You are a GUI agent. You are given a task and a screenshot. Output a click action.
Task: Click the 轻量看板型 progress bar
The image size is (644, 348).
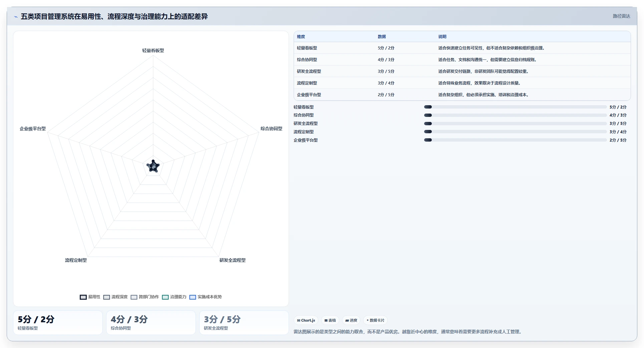515,107
